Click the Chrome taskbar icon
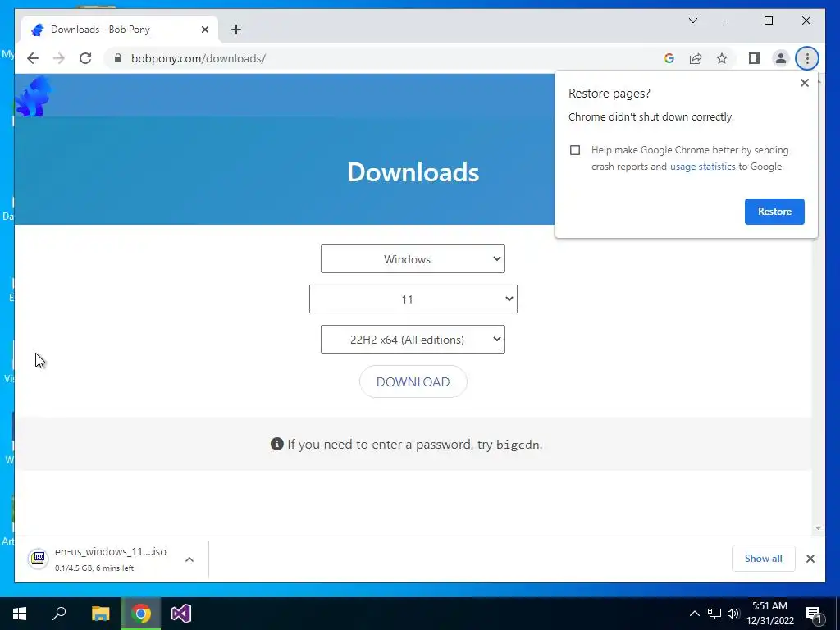 coord(141,614)
